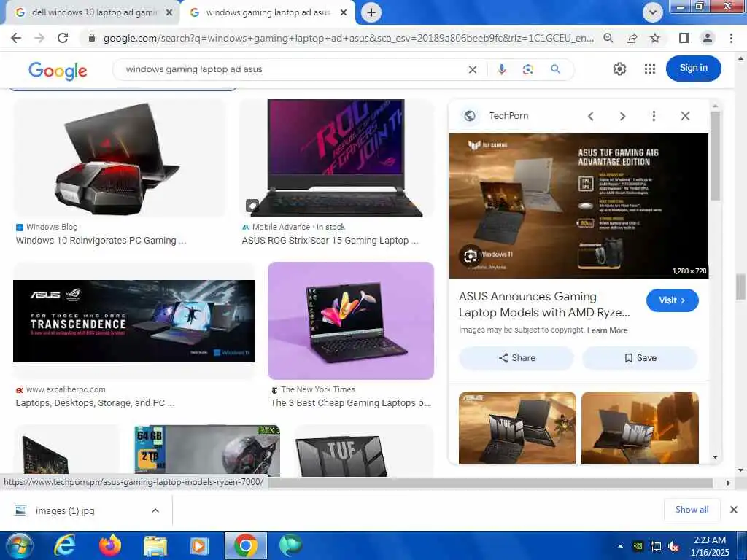747x560 pixels.
Task: Open the related image showing the ASUS logo
Action: tap(517, 427)
